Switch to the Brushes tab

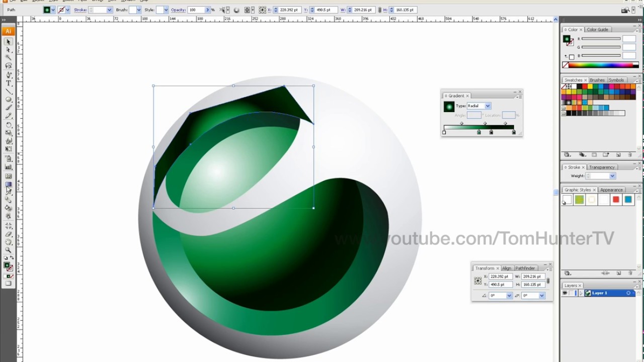pos(597,80)
